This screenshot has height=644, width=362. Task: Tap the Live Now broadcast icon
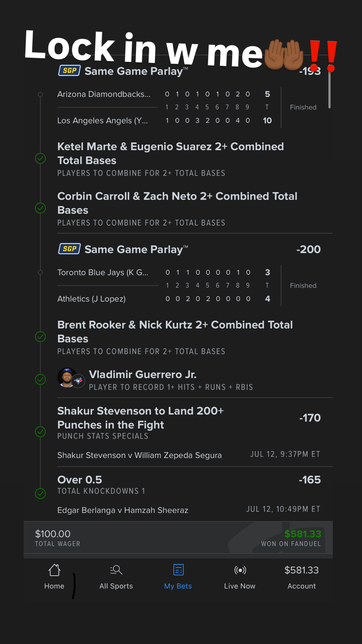240,570
